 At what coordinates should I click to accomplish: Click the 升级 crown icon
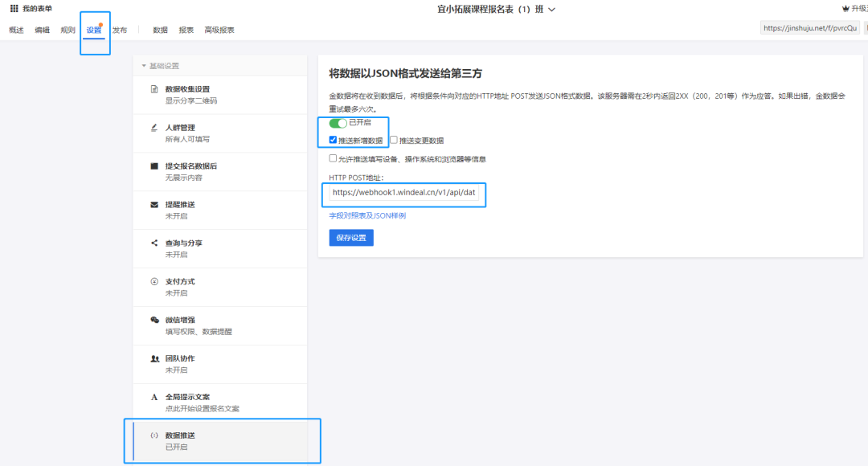pyautogui.click(x=845, y=8)
